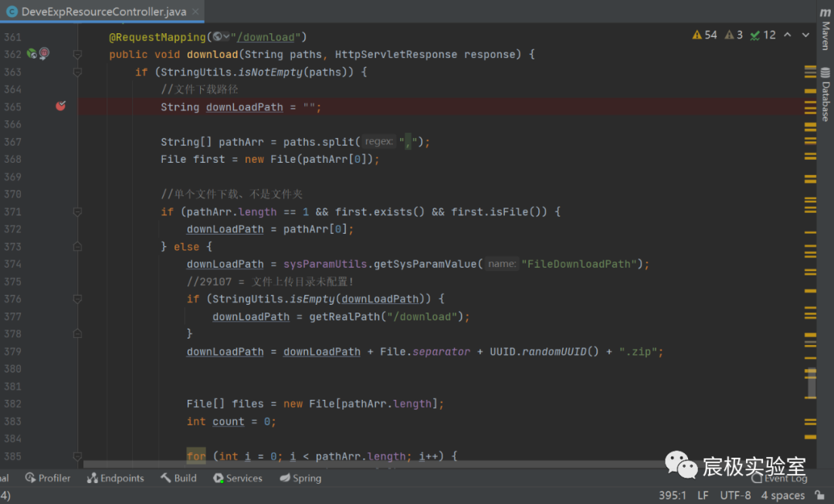Open the Profiler tool window
The width and height of the screenshot is (834, 504).
click(48, 478)
